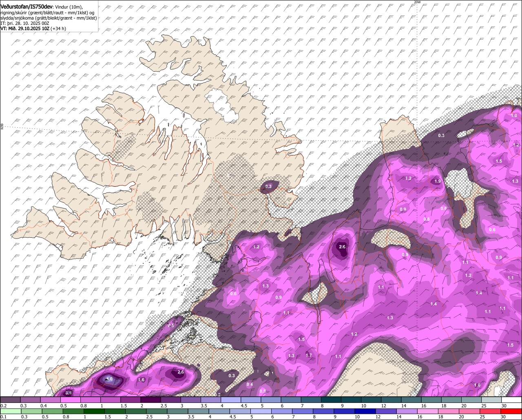The image size is (522, 420).
Task: Pick darkest purple swatch between snow 2 and 2.5
Action: tap(150, 400)
